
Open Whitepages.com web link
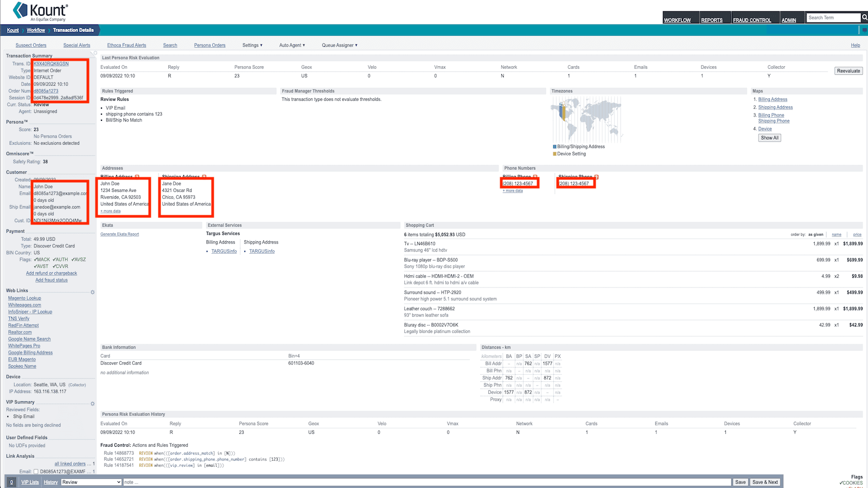24,305
